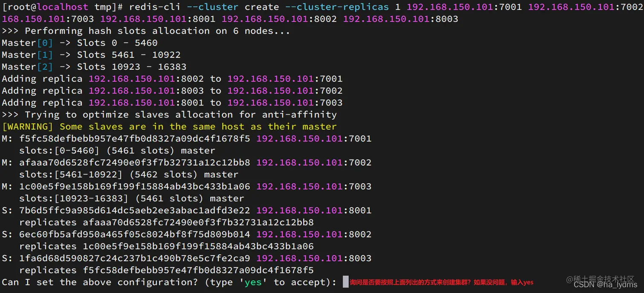Click the slots:[10923-16383] master line
Viewport: 644px width, 293px height.
[132, 199]
